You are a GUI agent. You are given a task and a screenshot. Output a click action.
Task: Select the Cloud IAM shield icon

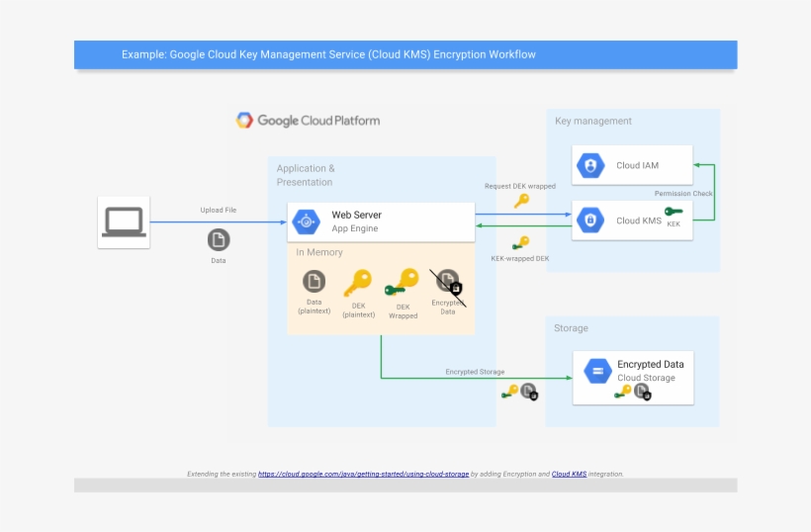(x=590, y=165)
